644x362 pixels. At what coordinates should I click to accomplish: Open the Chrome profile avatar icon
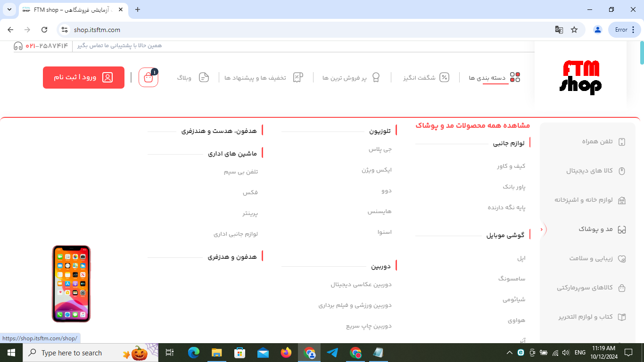598,30
